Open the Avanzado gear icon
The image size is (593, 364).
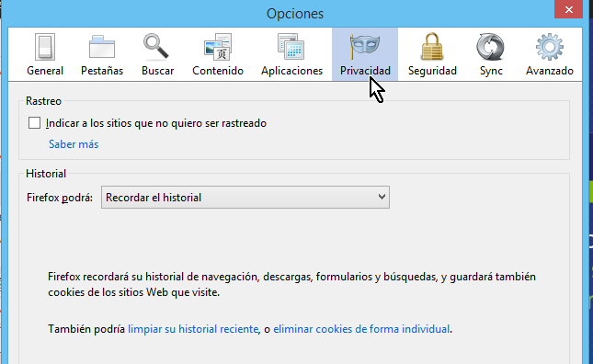(550, 47)
